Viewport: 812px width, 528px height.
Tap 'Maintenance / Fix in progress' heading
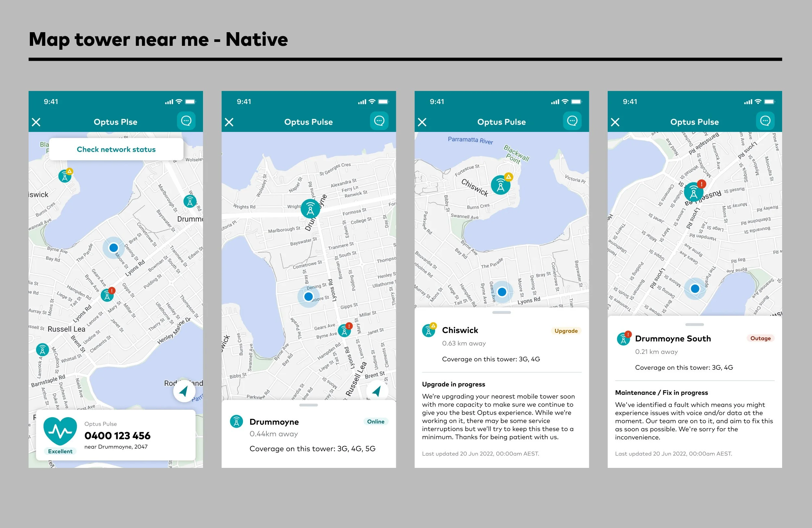662,393
